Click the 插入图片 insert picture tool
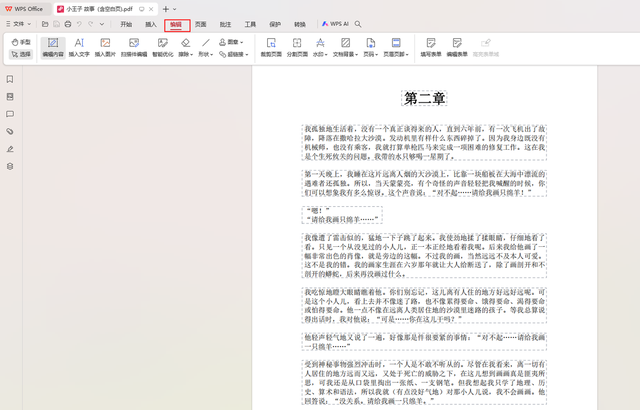640x410 pixels. tap(105, 47)
